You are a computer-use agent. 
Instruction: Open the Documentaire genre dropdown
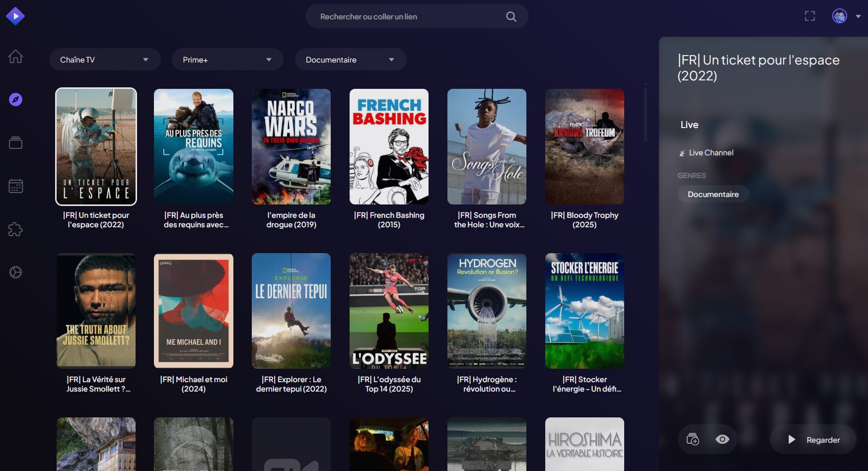[x=351, y=60]
